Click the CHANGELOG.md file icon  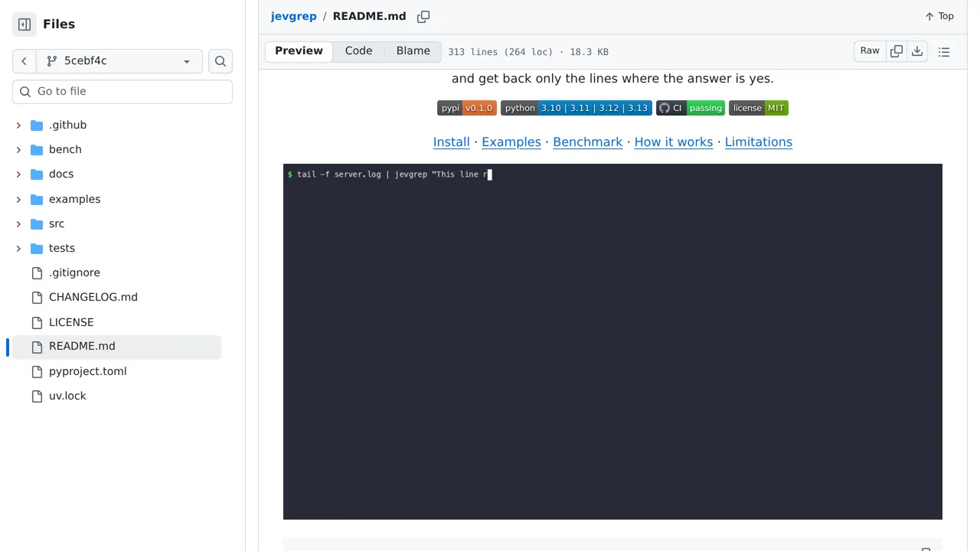pos(37,298)
